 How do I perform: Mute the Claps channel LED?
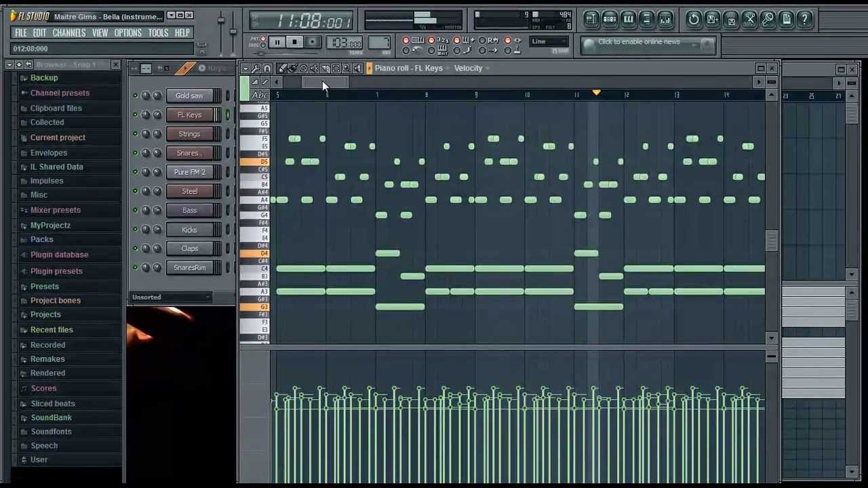(x=135, y=248)
